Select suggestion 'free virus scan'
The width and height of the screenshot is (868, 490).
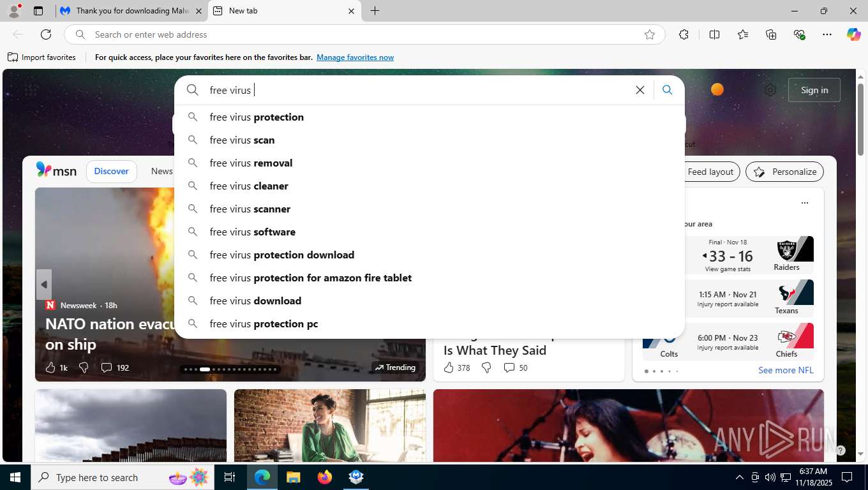point(430,140)
